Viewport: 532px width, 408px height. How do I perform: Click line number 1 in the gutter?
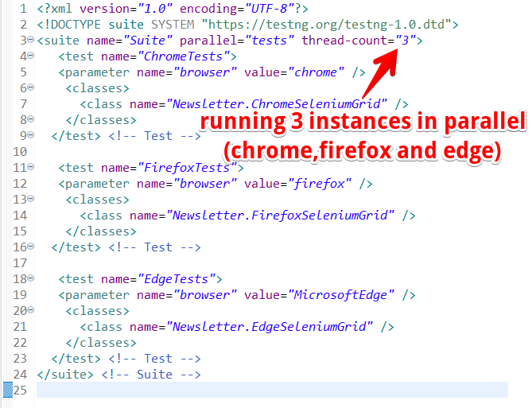[x=23, y=9]
